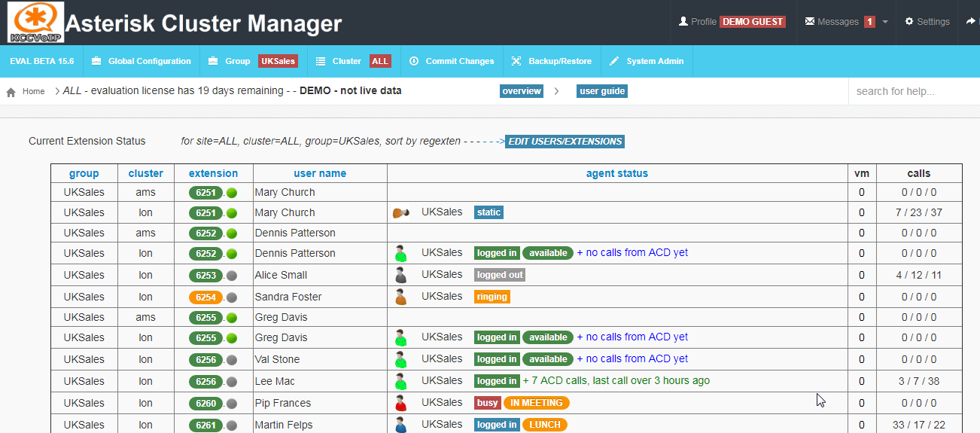The image size is (980, 433).
Task: Click the EVAL BETA 15.6 label
Action: pyautogui.click(x=42, y=61)
